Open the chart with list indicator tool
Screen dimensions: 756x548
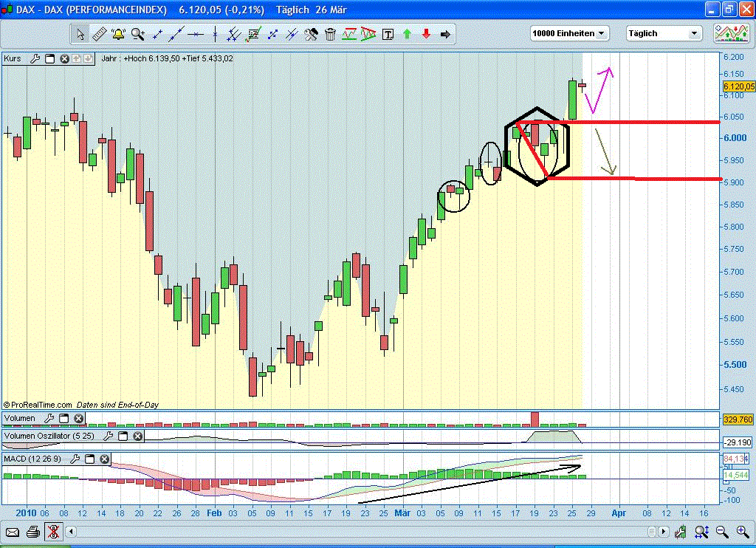(x=253, y=34)
